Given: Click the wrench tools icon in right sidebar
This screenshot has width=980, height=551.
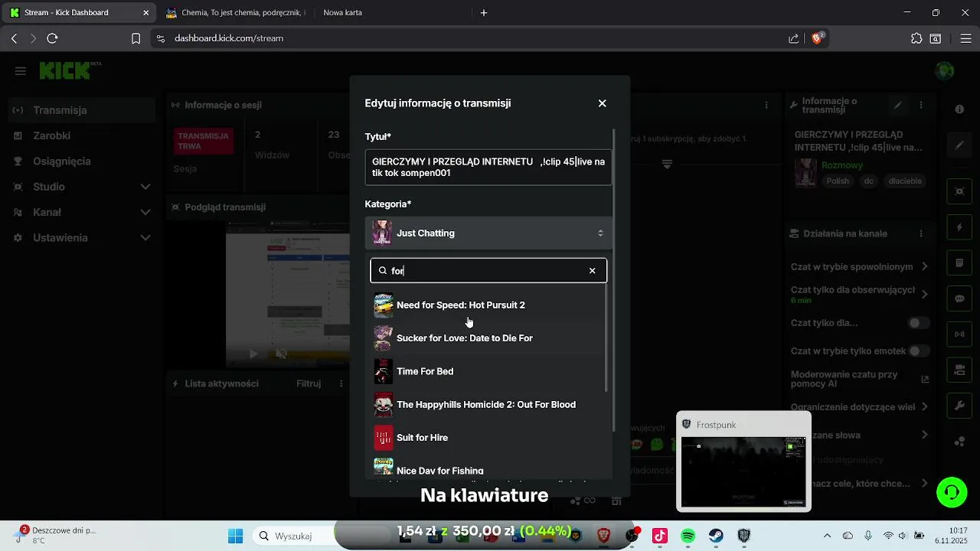Looking at the screenshot, I should [959, 406].
